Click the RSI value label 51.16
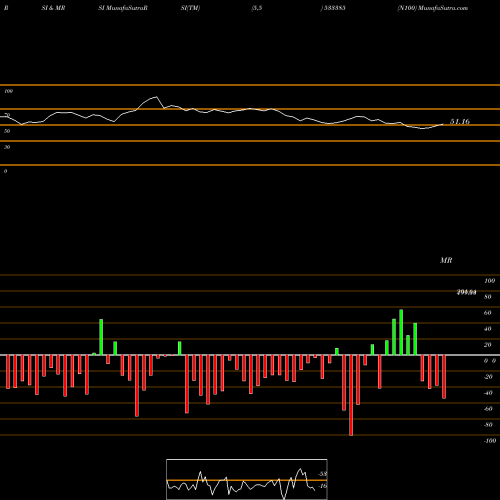Viewport: 500px width, 500px height. pos(460,122)
